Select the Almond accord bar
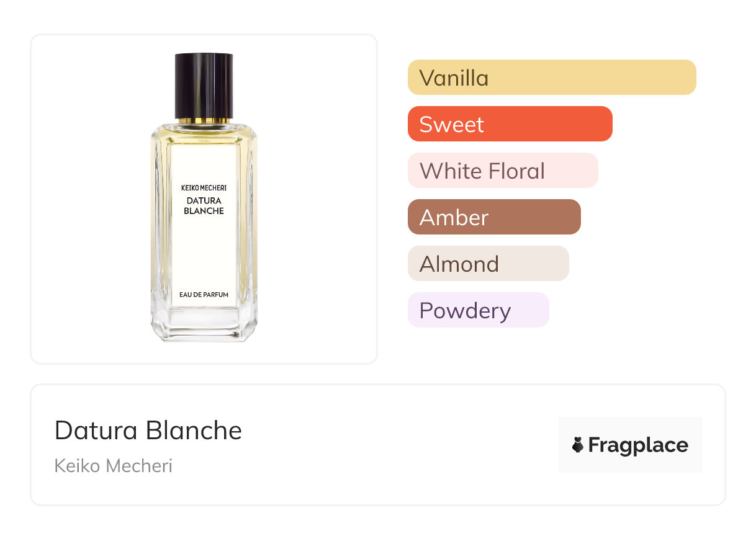This screenshot has height=536, width=756. click(x=488, y=264)
